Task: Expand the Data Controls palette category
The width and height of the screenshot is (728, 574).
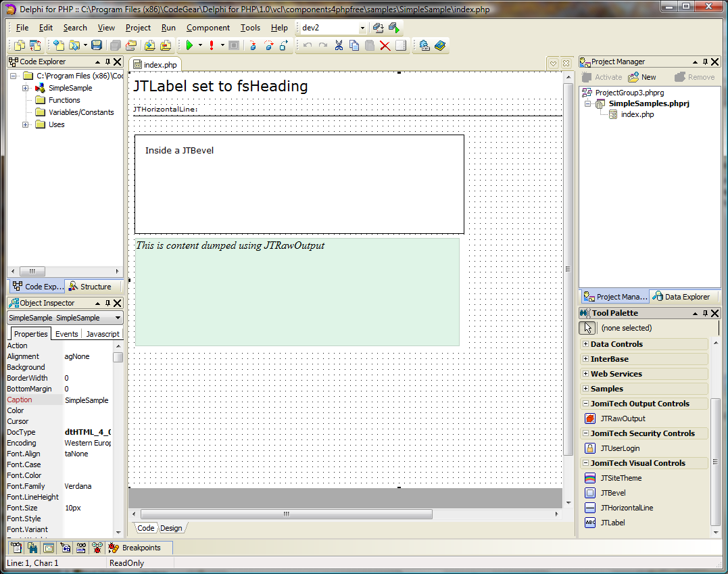Action: (x=585, y=344)
